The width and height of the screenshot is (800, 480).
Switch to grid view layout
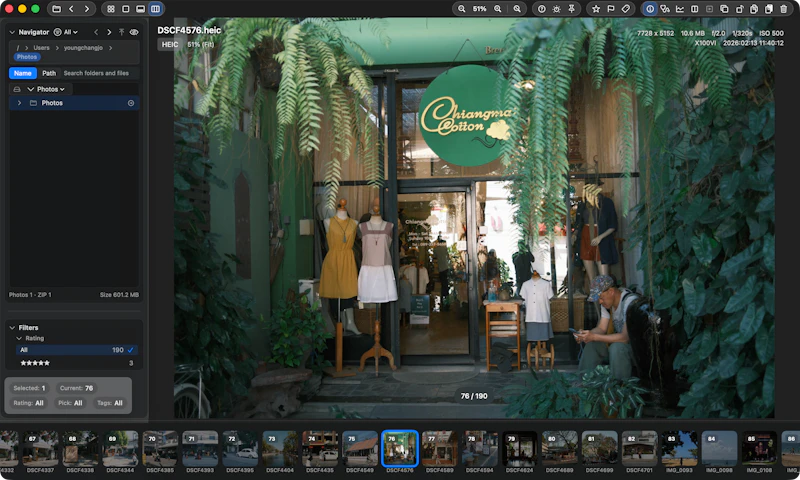pos(111,9)
